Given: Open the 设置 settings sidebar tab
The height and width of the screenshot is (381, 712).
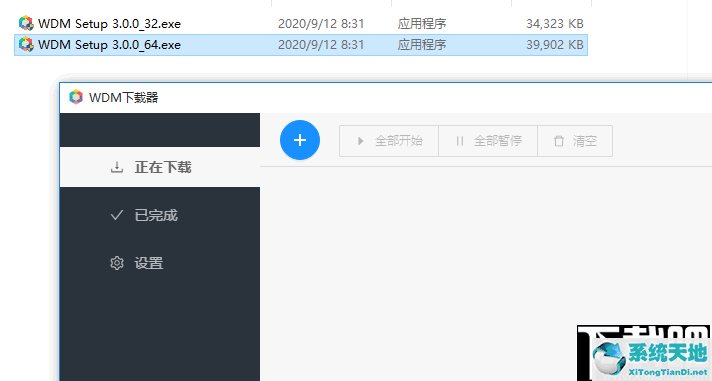Looking at the screenshot, I should (x=160, y=263).
